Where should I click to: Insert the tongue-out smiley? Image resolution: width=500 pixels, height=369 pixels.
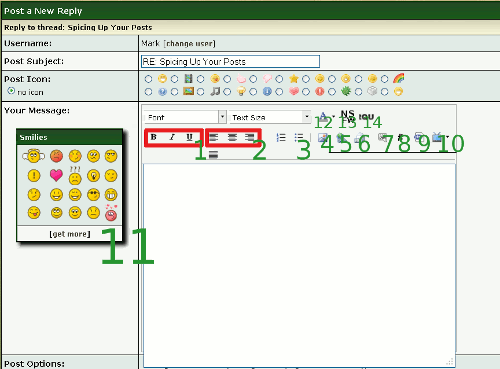point(34,213)
